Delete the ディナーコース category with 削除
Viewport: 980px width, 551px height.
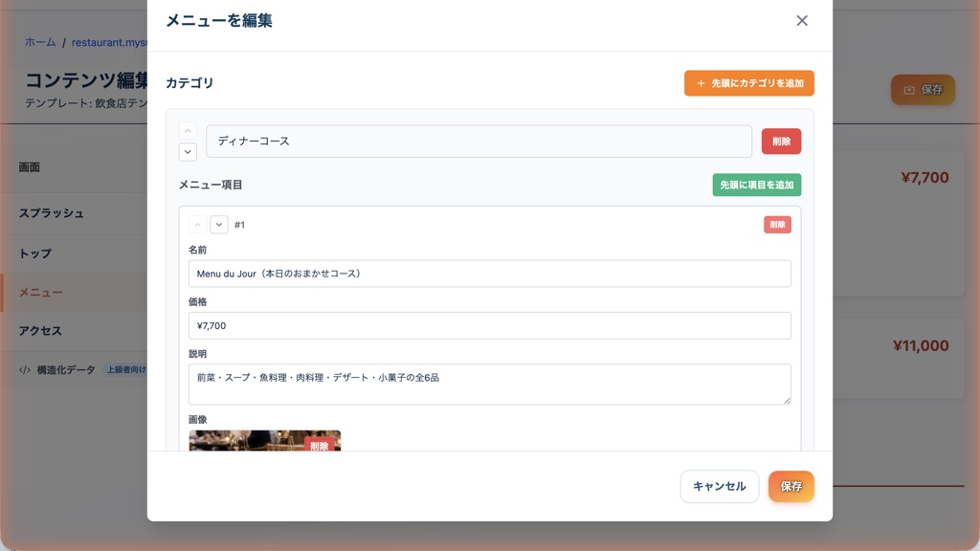(781, 141)
